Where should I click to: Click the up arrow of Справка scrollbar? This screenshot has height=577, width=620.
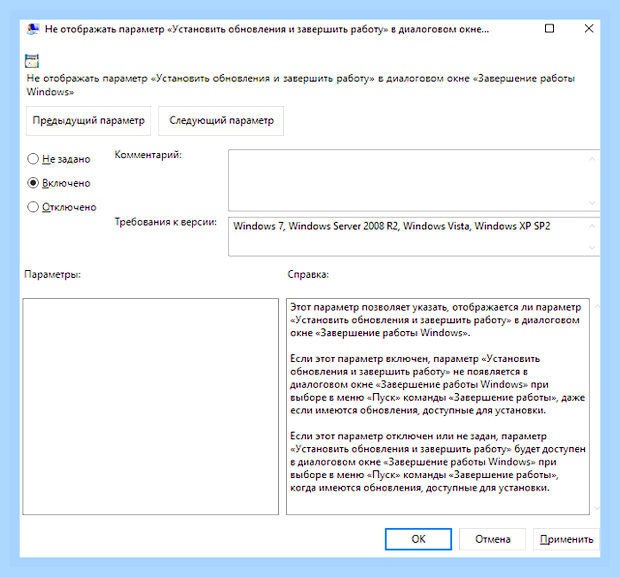click(x=596, y=306)
